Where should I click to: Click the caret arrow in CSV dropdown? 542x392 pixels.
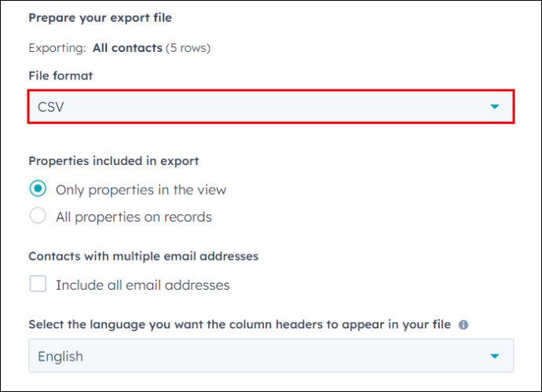tap(495, 107)
